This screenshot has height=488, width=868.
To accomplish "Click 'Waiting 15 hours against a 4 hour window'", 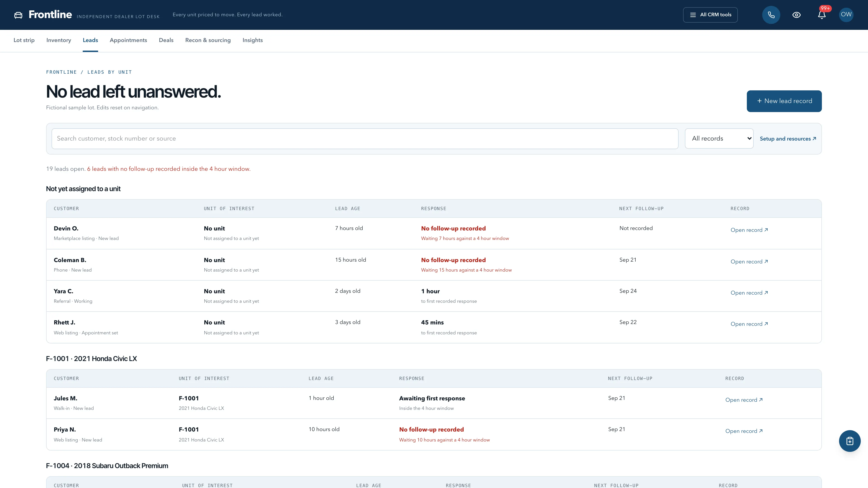I will click(466, 270).
